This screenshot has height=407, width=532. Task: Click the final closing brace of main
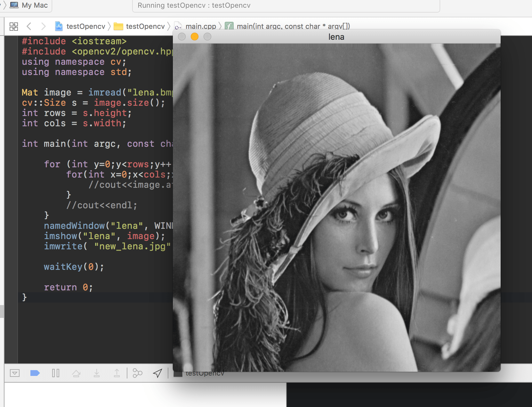click(x=24, y=297)
